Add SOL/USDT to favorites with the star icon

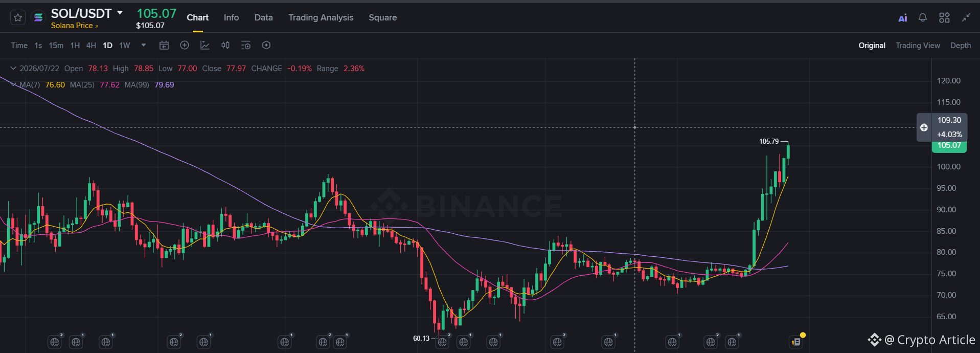pos(18,18)
